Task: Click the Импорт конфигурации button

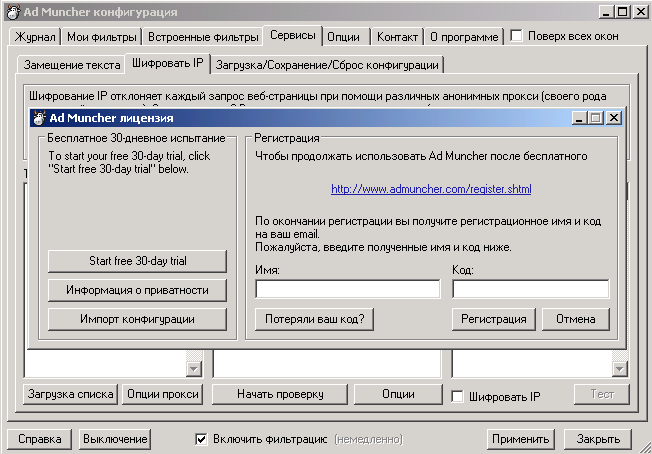Action: [138, 319]
